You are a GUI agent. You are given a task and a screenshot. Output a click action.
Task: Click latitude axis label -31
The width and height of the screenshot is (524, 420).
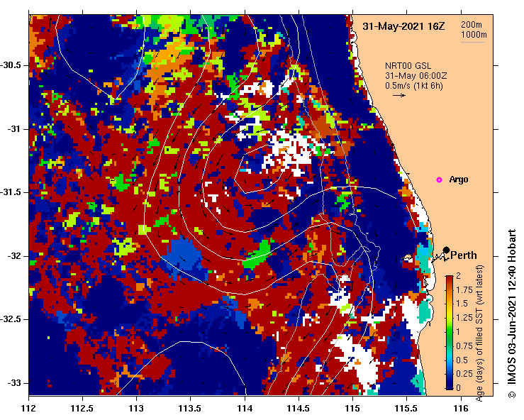[x=13, y=128]
